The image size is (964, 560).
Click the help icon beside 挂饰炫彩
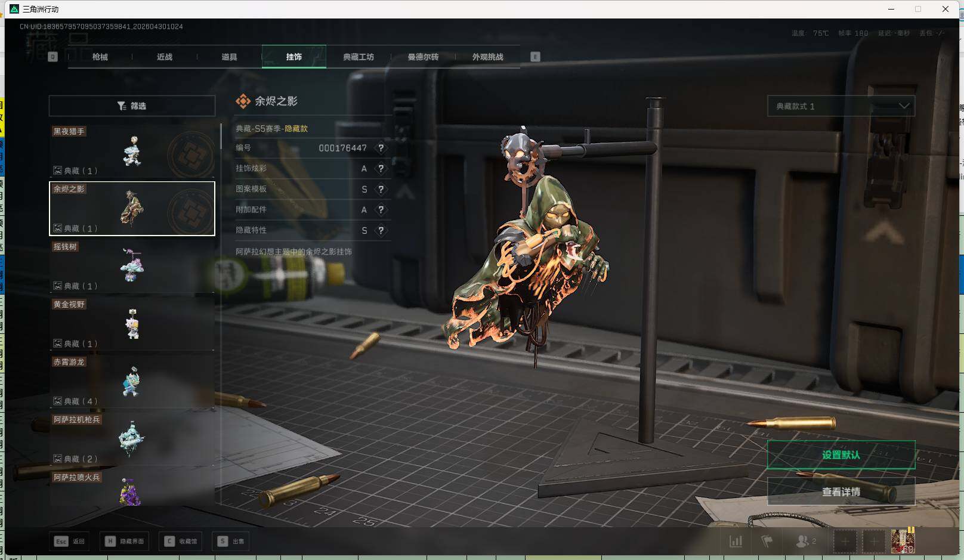pos(381,169)
